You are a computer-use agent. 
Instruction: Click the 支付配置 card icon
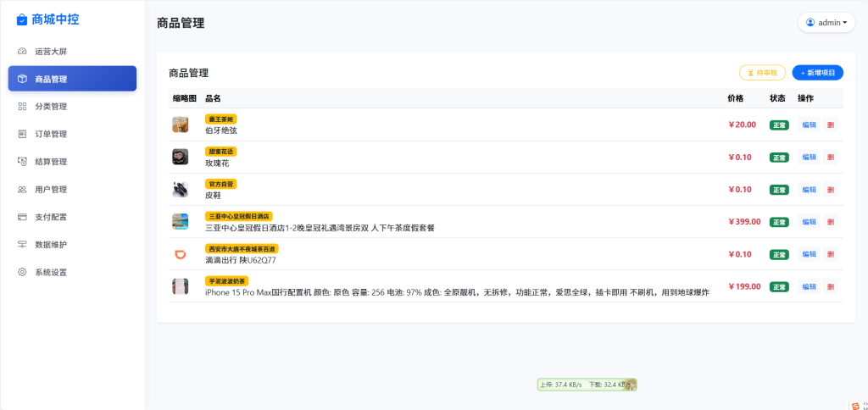pos(22,217)
